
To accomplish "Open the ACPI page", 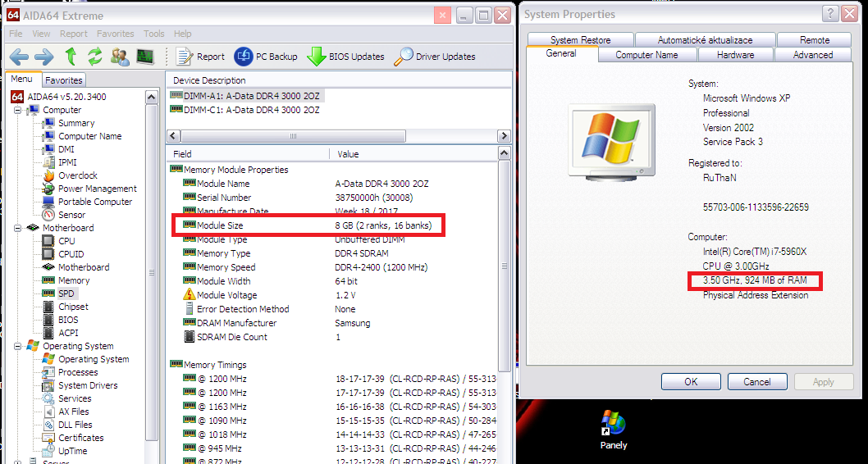I will (68, 333).
